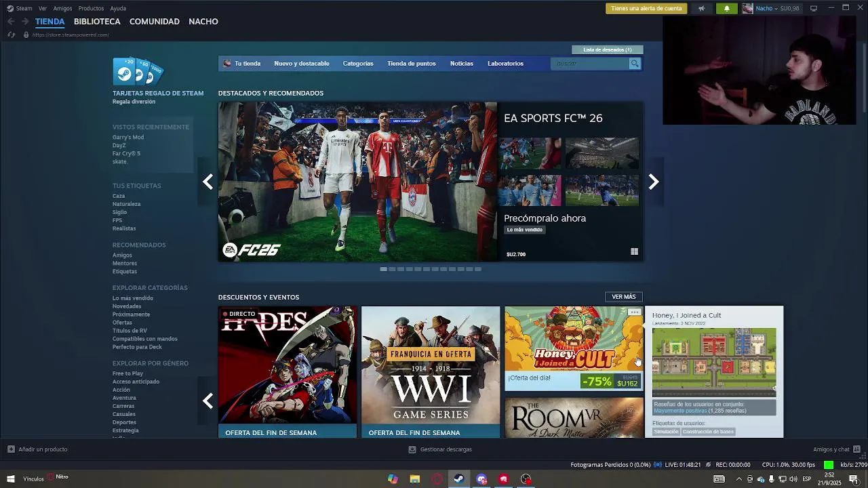Open the Amigos menu

[x=62, y=8]
